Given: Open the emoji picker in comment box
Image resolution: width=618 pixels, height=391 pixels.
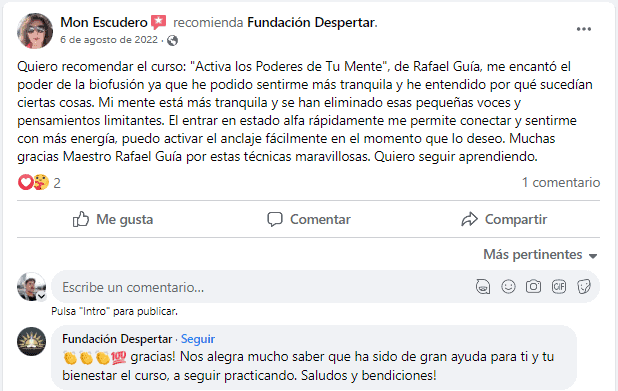Looking at the screenshot, I should click(x=508, y=287).
